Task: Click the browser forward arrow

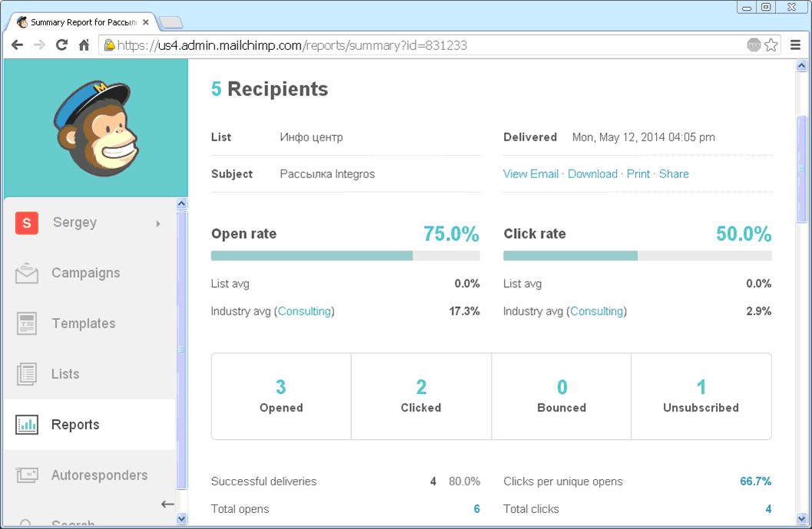Action: [x=39, y=45]
